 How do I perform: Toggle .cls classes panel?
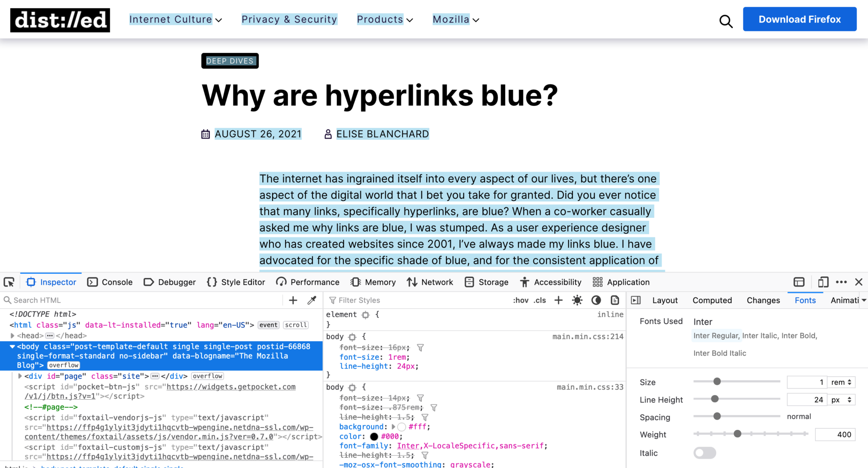pos(540,300)
